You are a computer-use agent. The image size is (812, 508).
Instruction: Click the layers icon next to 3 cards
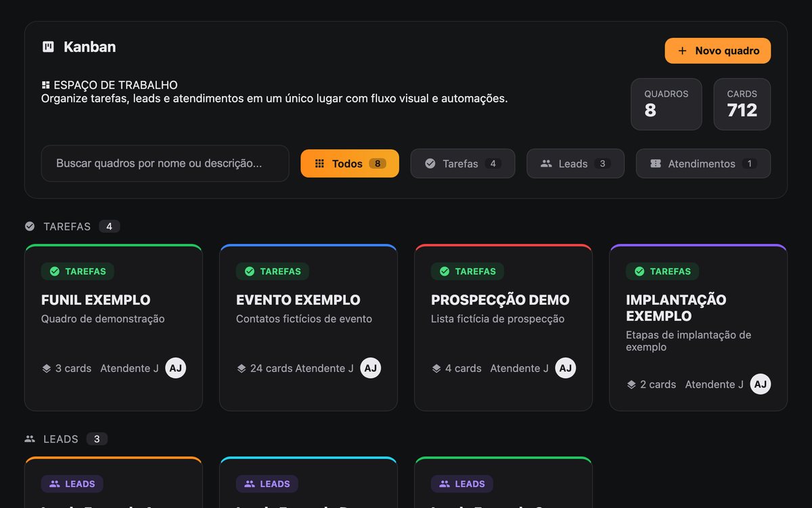point(46,368)
